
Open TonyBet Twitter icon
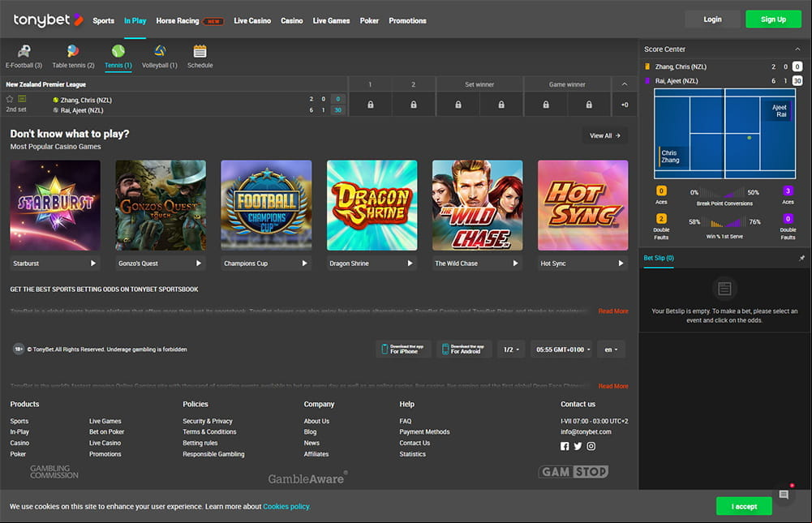pyautogui.click(x=578, y=446)
